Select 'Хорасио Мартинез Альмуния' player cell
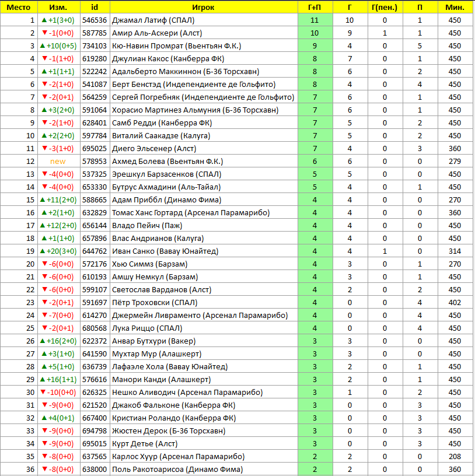Image resolution: width=475 pixels, height=476 pixels. click(204, 110)
